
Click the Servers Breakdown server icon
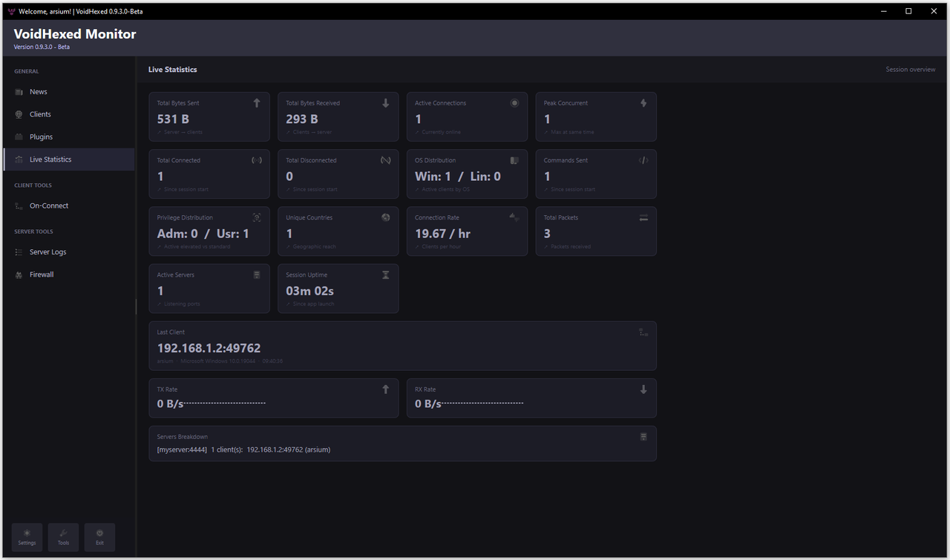pos(643,437)
